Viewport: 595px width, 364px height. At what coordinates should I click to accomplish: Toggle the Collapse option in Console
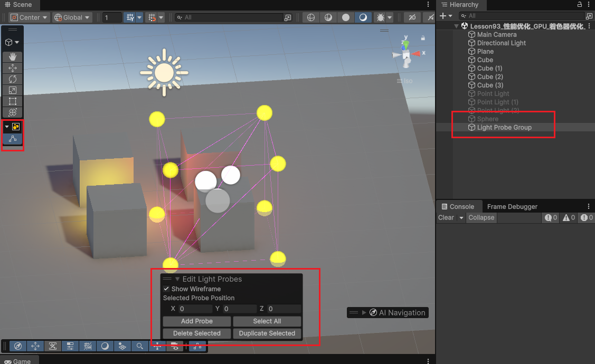(481, 217)
